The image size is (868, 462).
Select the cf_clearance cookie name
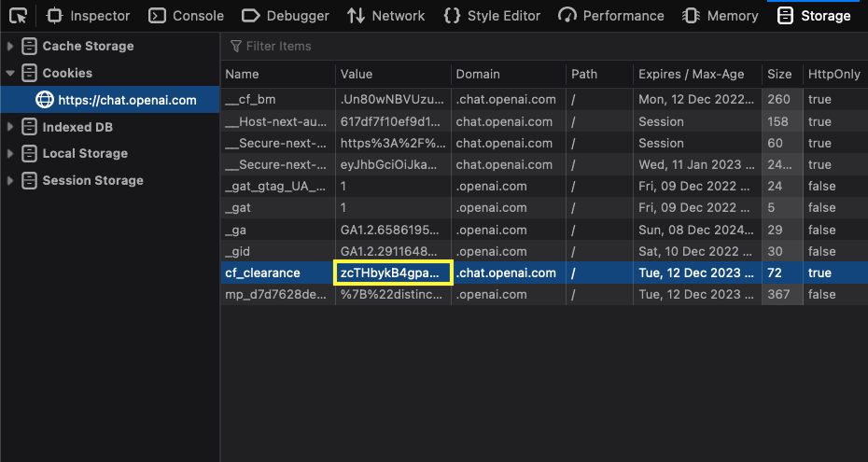click(x=262, y=273)
